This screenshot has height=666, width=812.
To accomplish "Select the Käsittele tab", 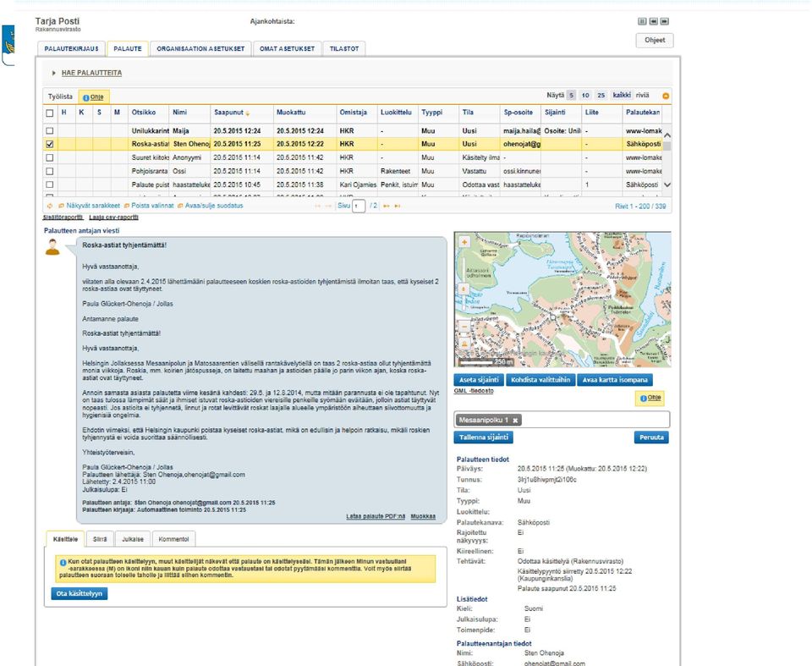I will pos(65,539).
